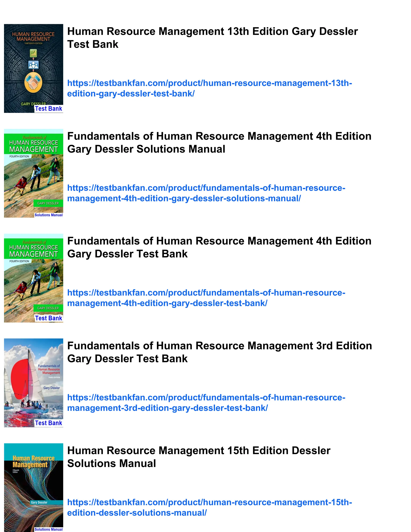Open the Fundamentals 3rd Edition test bank URL
The image size is (411, 532).
tap(206, 403)
